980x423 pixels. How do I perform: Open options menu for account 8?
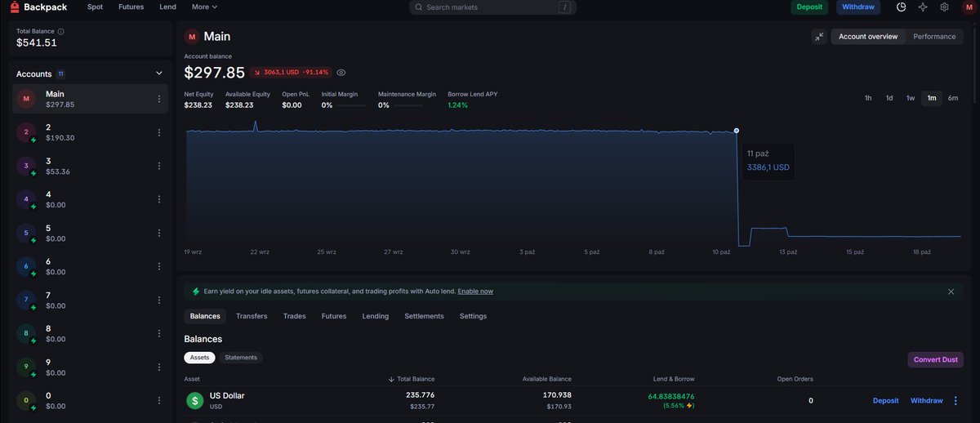(x=159, y=333)
